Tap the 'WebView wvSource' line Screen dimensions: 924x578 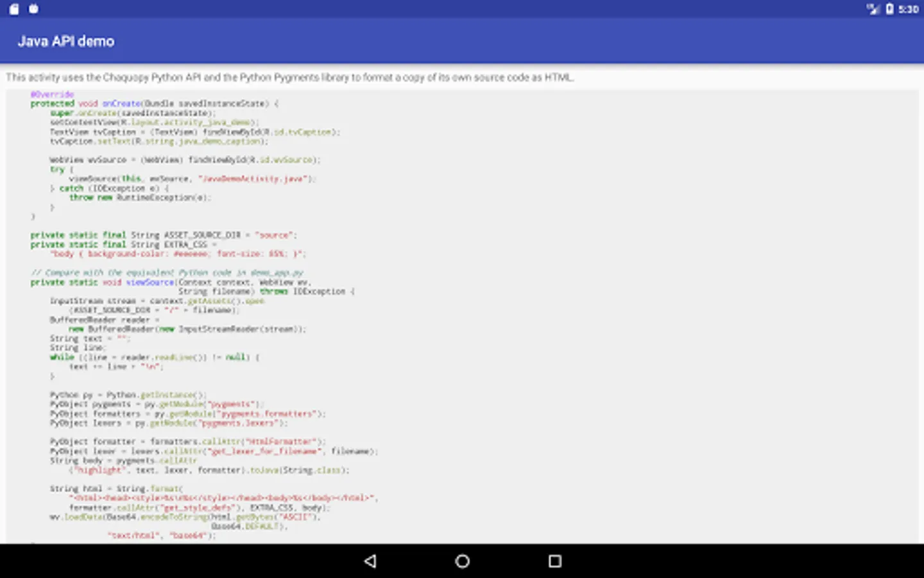coord(185,160)
